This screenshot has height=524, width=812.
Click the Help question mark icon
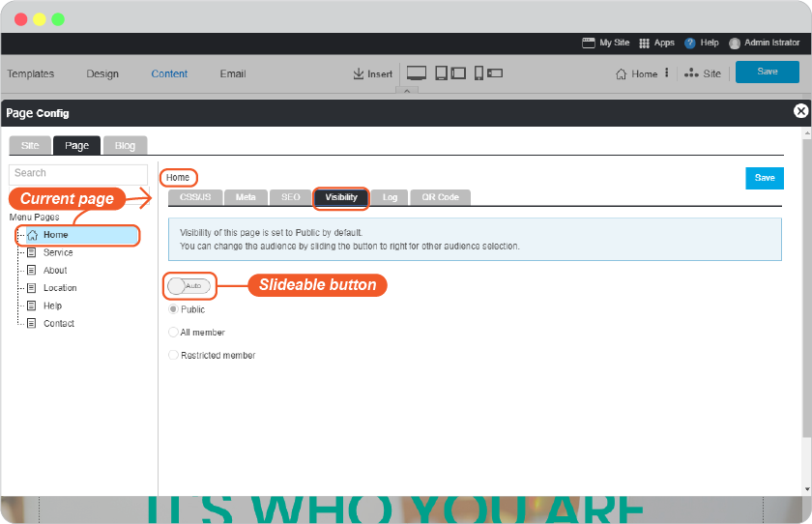tap(690, 43)
